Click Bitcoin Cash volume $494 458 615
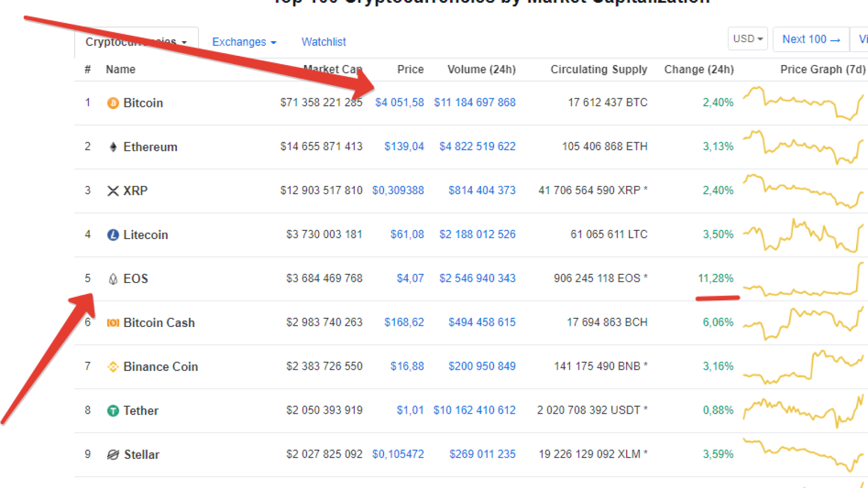868x488 pixels. [x=482, y=322]
